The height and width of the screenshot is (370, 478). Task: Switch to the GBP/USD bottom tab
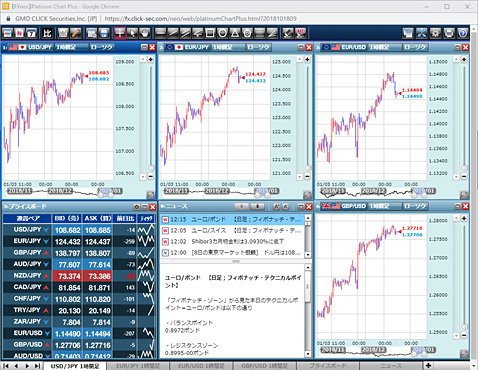[264, 366]
